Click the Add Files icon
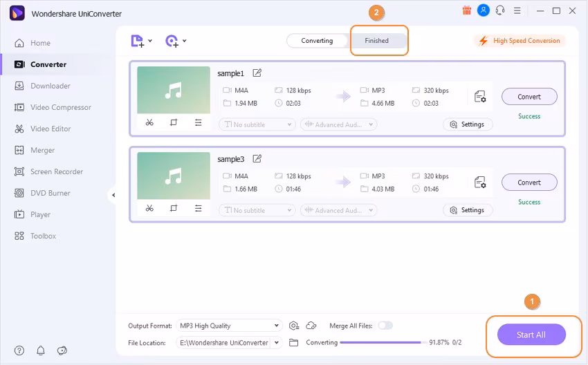The image size is (588, 365). click(137, 41)
